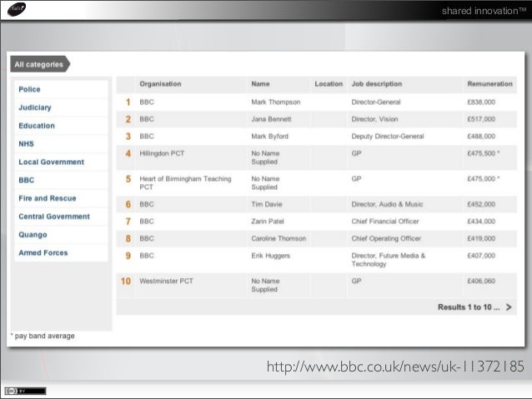Click the £452,000 remuneration value

pos(481,204)
